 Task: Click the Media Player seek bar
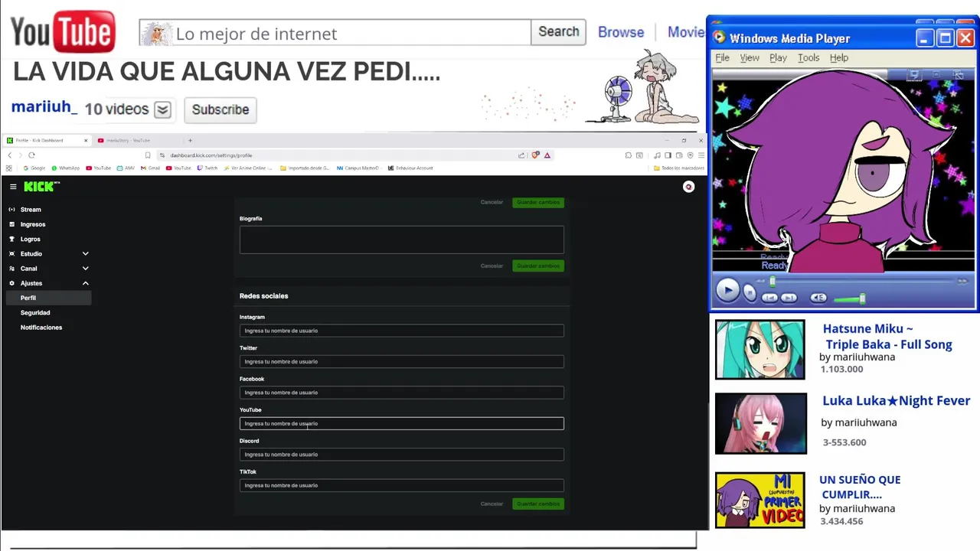(864, 282)
